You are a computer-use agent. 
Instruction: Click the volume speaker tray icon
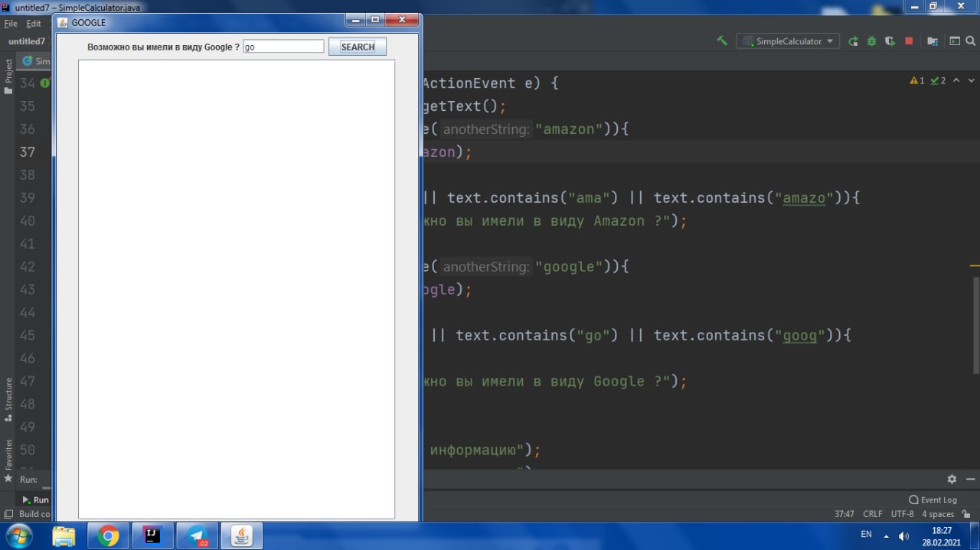click(903, 535)
